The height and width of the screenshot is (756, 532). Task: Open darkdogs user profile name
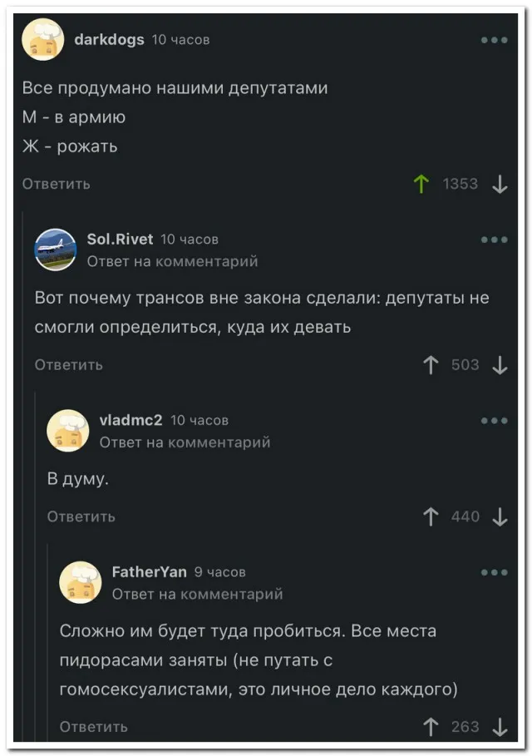click(109, 39)
